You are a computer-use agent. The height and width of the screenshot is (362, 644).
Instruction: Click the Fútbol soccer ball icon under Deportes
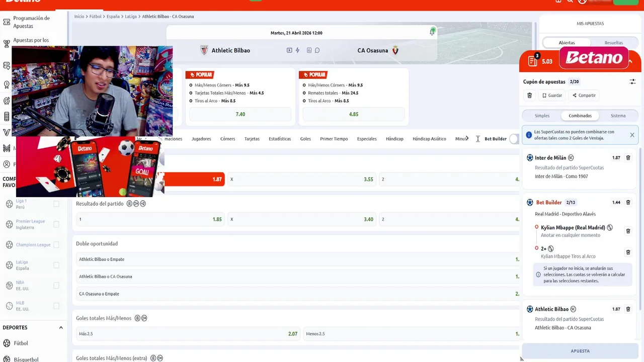(7, 343)
